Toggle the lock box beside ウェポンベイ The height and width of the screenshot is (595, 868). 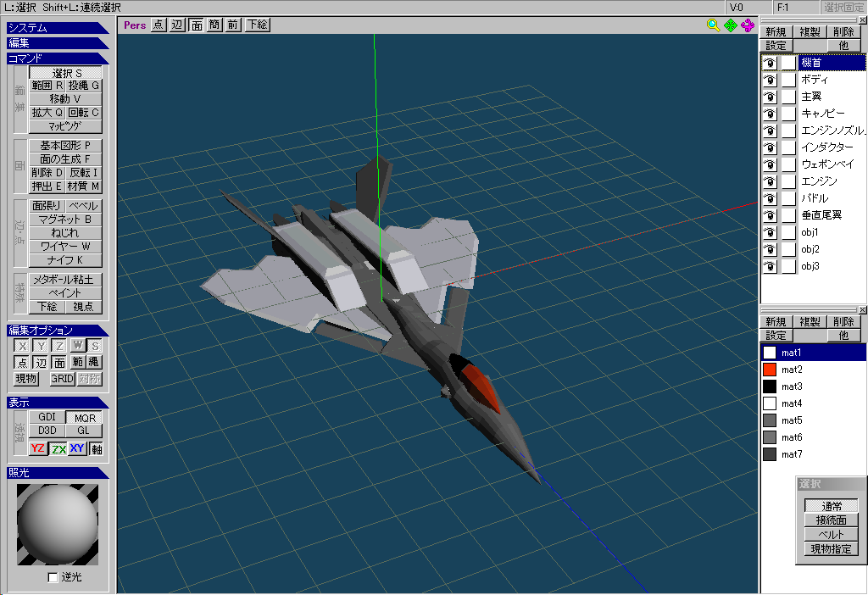(x=789, y=165)
